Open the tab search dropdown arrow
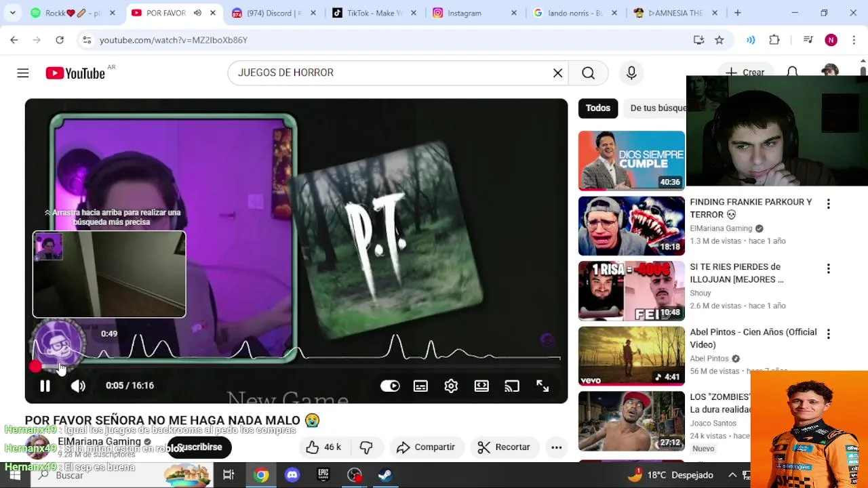868x488 pixels. point(12,13)
